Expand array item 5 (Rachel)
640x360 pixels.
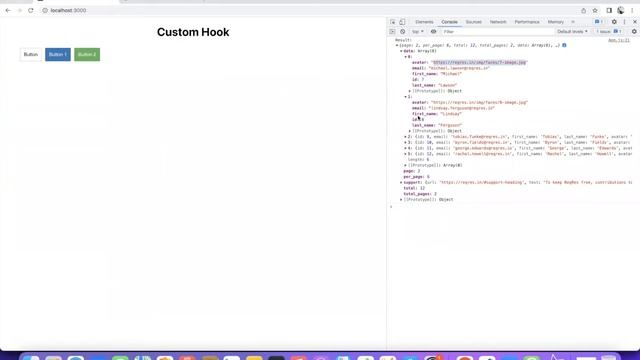point(406,154)
